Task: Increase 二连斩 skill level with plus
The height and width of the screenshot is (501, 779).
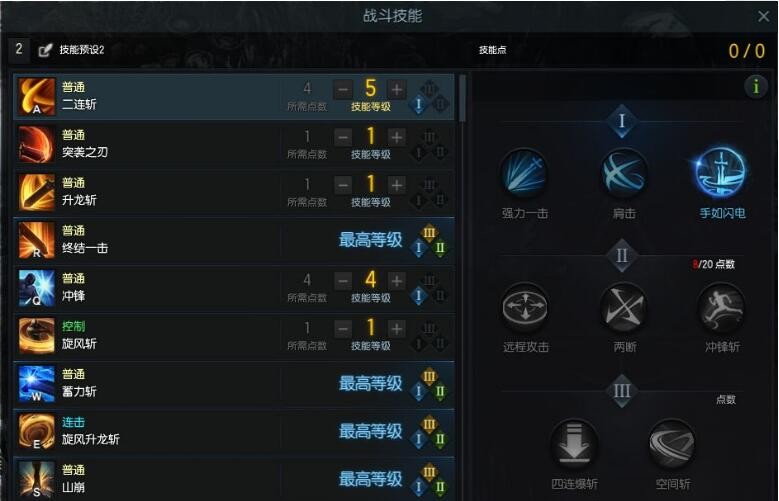Action: pyautogui.click(x=396, y=89)
